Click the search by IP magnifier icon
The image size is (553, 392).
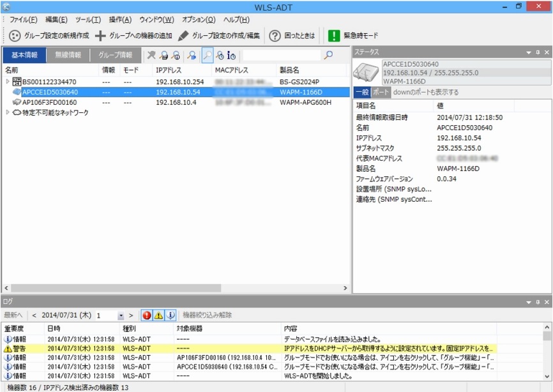192,55
